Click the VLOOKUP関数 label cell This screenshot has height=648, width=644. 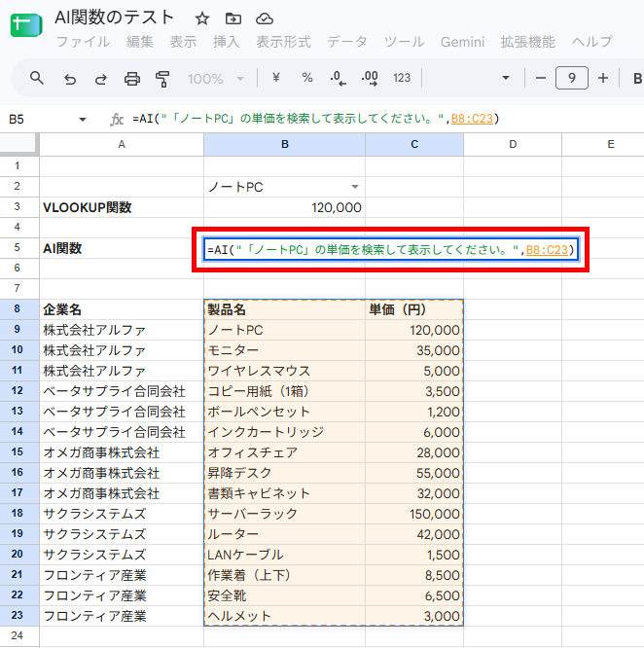[122, 207]
